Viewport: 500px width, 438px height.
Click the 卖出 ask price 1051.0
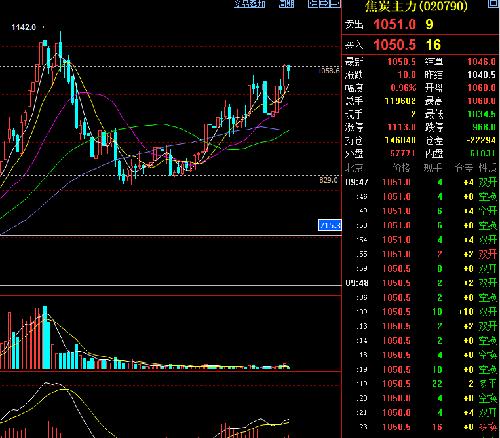point(394,24)
